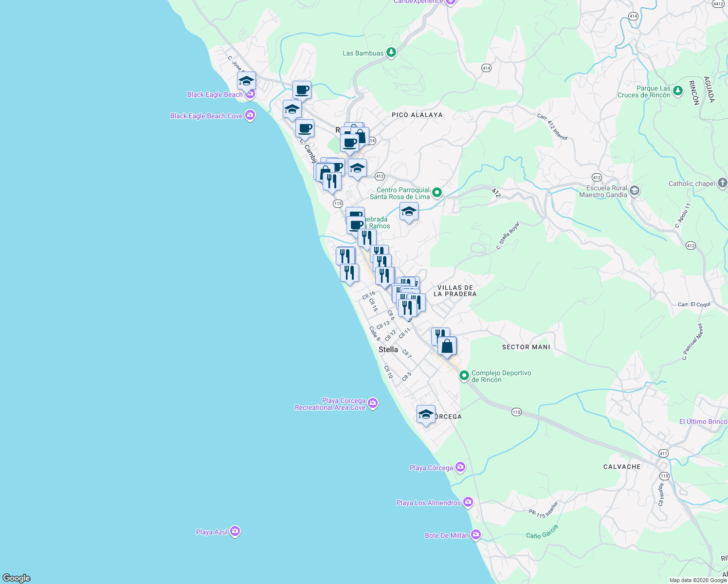Click the tree icon at Las Bambuas
Screen dimensions: 728x584
(391, 52)
